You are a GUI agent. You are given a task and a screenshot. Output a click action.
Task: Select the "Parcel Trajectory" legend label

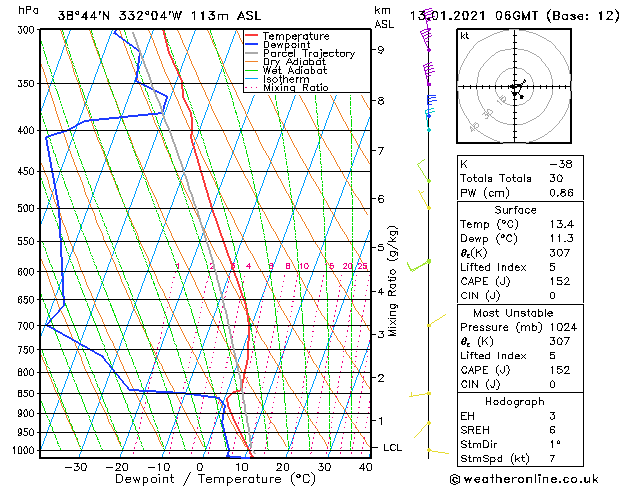coord(309,53)
